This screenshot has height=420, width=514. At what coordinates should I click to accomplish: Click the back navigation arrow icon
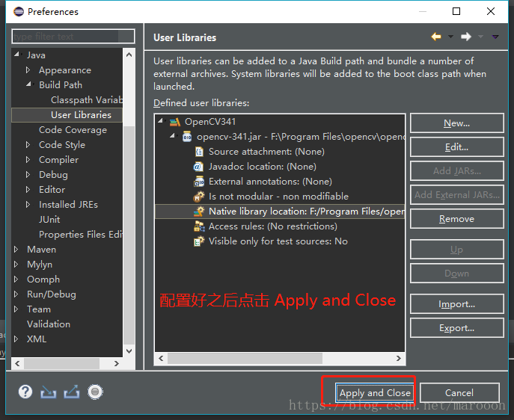[x=436, y=37]
